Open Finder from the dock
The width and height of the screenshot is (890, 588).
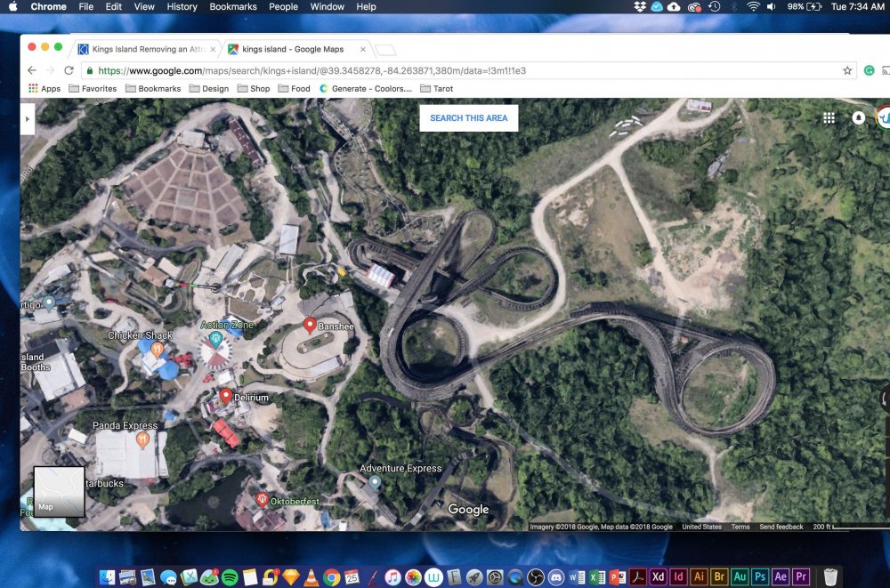108,577
